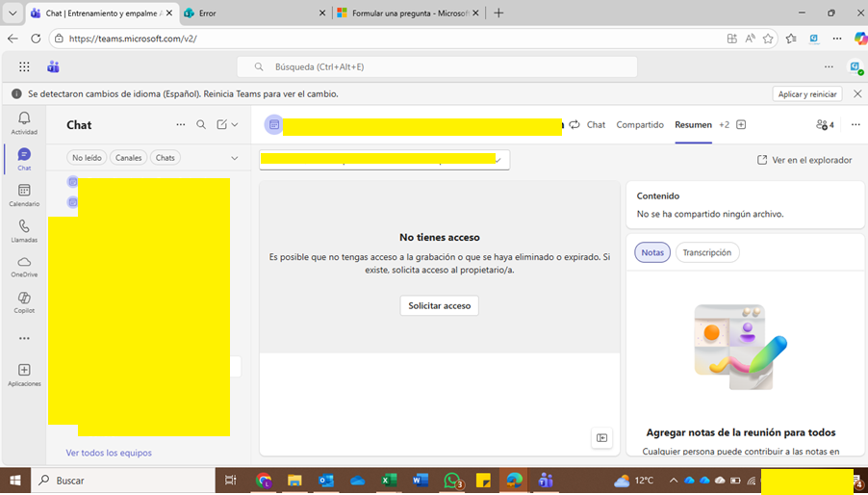This screenshot has width=868, height=495.
Task: Filter chats by No leído
Action: [87, 158]
